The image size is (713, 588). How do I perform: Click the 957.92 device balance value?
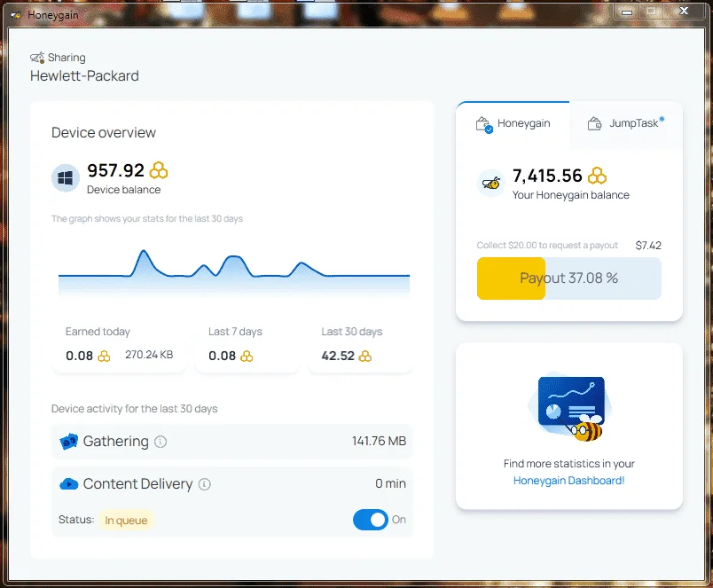(x=115, y=170)
